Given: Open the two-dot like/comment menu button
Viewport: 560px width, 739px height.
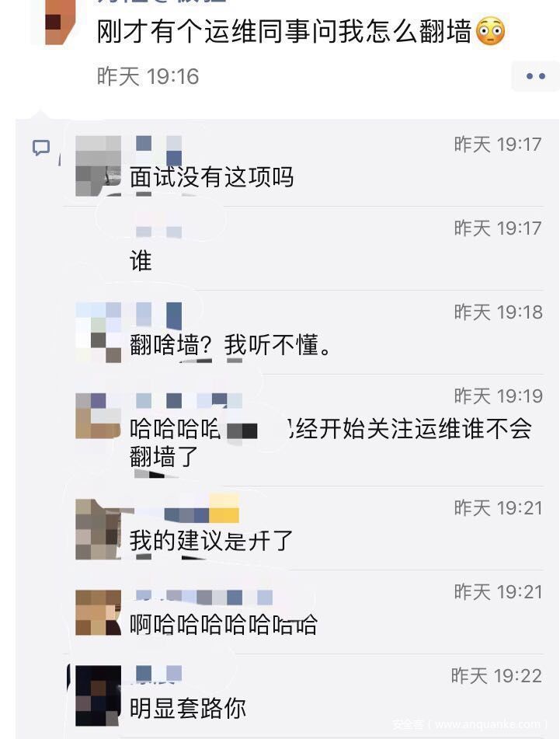Looking at the screenshot, I should coord(535,76).
